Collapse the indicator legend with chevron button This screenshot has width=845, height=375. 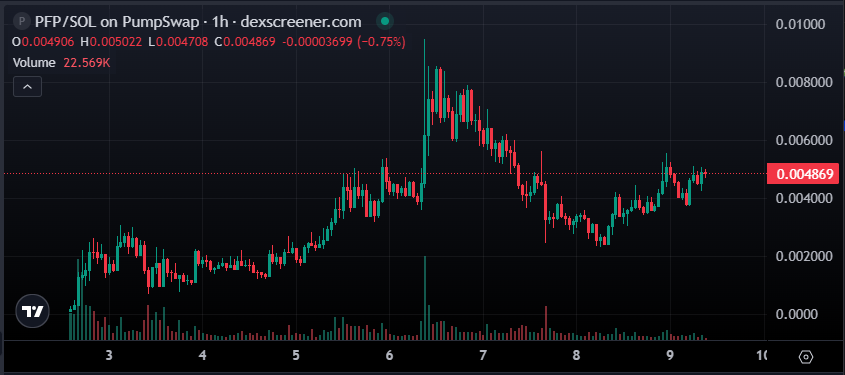pos(27,87)
